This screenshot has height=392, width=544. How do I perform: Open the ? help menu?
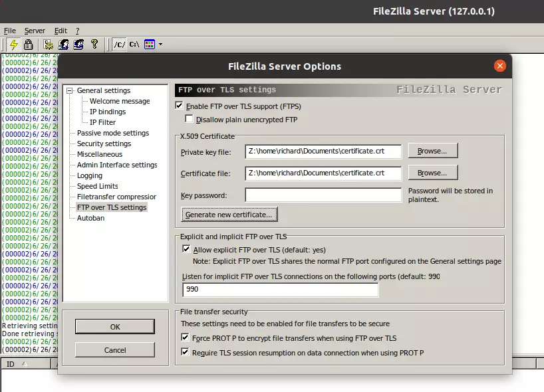coord(78,31)
